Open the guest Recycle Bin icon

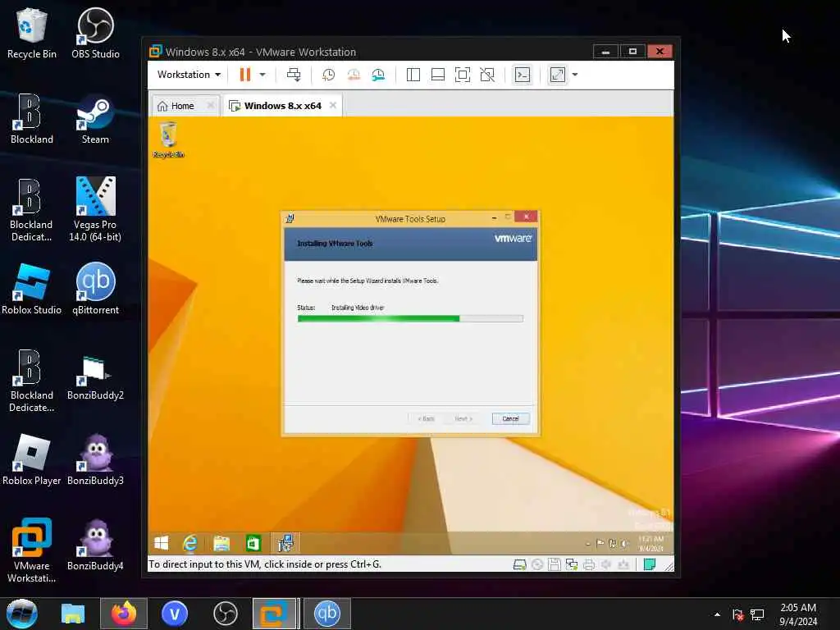(x=168, y=139)
